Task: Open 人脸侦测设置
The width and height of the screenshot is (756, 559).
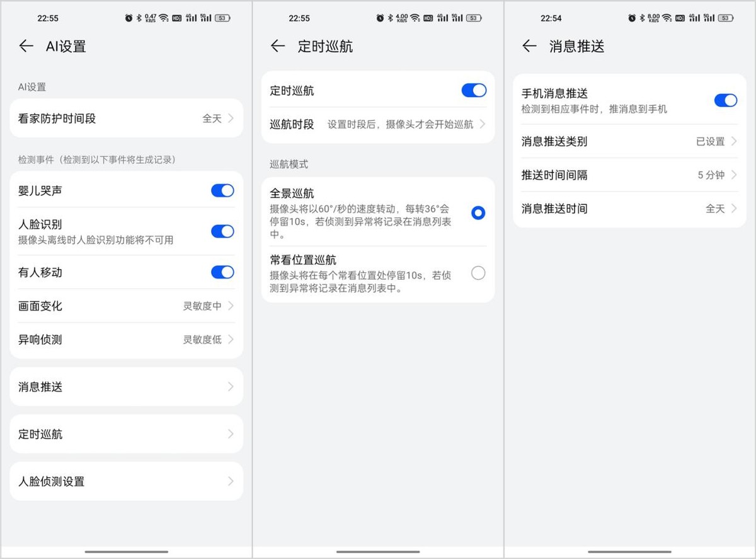Action: pos(126,481)
